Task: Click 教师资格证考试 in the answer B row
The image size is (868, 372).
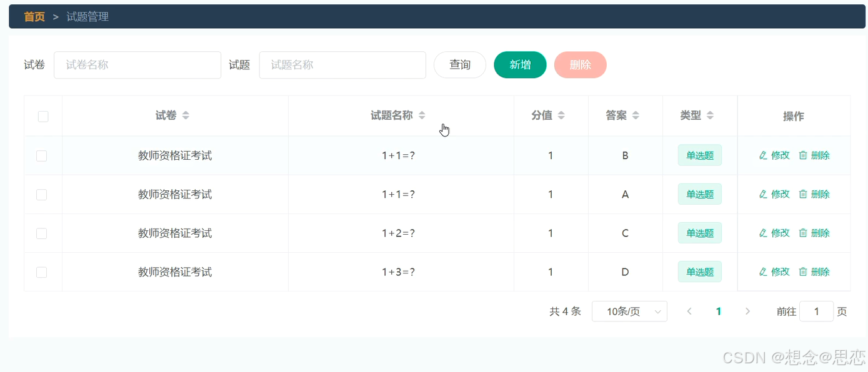Action: click(175, 155)
